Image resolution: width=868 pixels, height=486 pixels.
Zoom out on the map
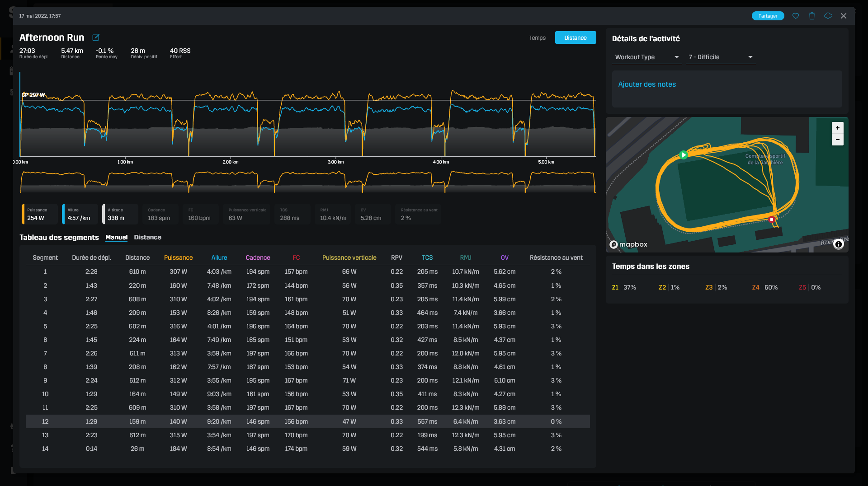tap(838, 140)
